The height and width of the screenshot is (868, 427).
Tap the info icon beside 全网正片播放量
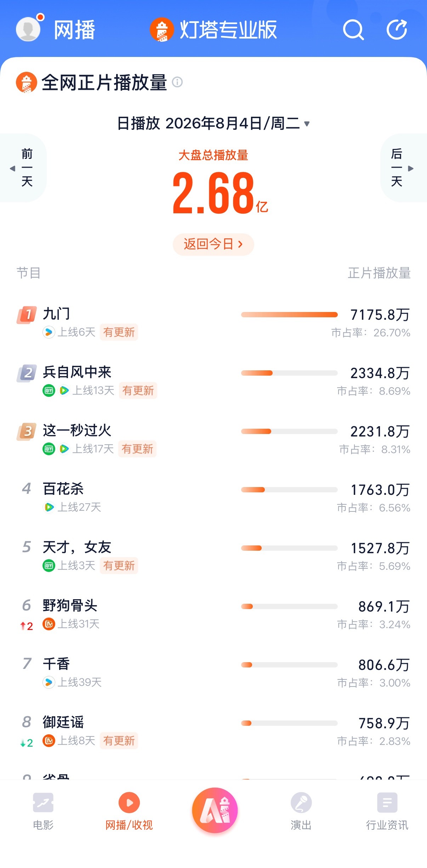[177, 82]
